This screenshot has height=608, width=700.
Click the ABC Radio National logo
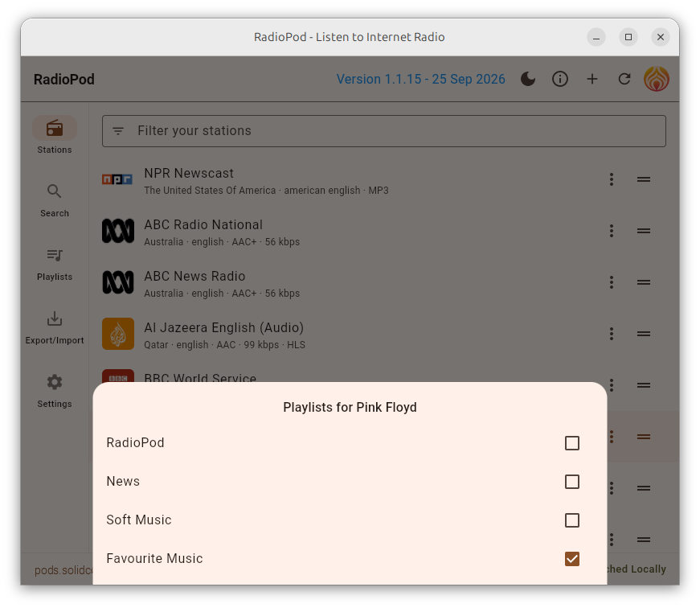click(x=118, y=231)
